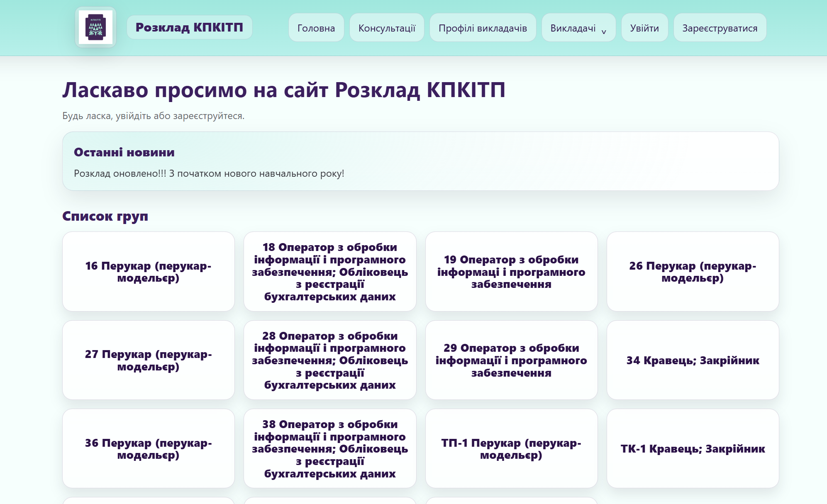Select group 16 Перукар (перукар-модельєр)
Image resolution: width=827 pixels, height=504 pixels.
149,272
